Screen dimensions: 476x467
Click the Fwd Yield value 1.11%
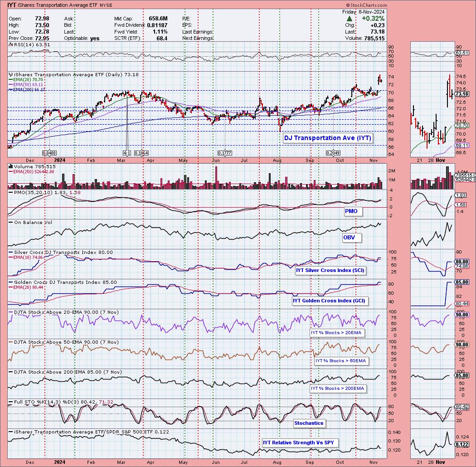160,32
